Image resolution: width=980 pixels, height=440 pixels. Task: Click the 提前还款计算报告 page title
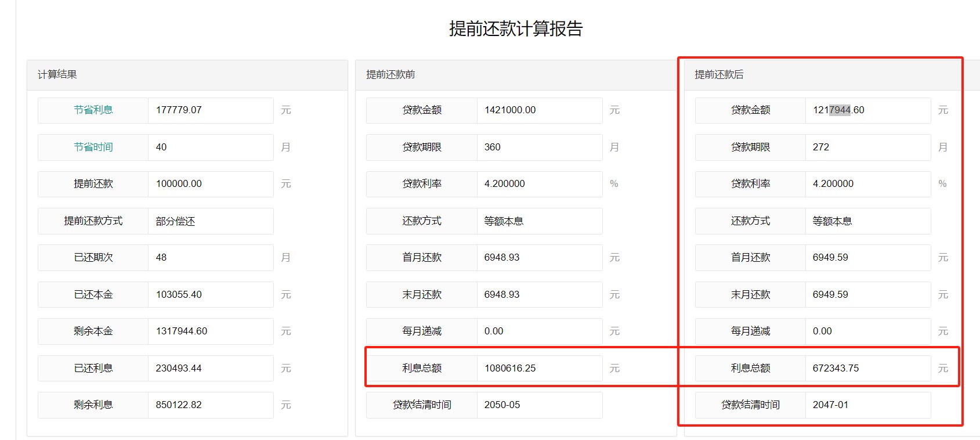pyautogui.click(x=515, y=29)
